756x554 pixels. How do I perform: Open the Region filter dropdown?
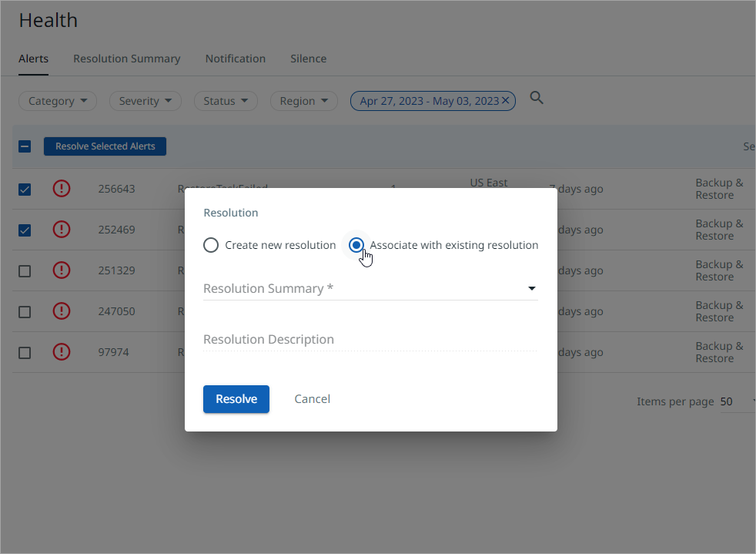coord(303,101)
